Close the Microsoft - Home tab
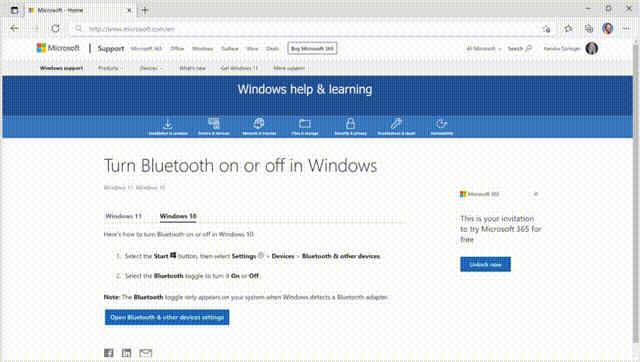The image size is (640, 362). coord(129,10)
